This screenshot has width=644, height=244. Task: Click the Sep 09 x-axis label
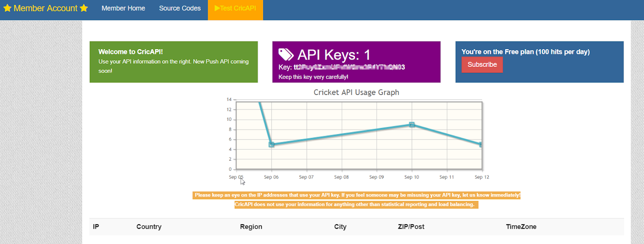click(x=377, y=177)
